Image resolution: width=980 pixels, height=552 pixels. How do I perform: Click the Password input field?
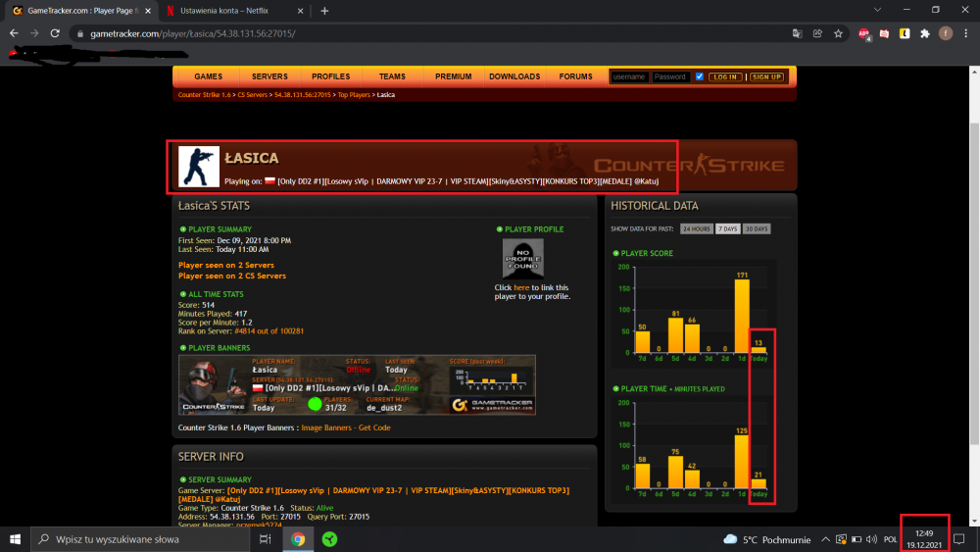click(670, 76)
